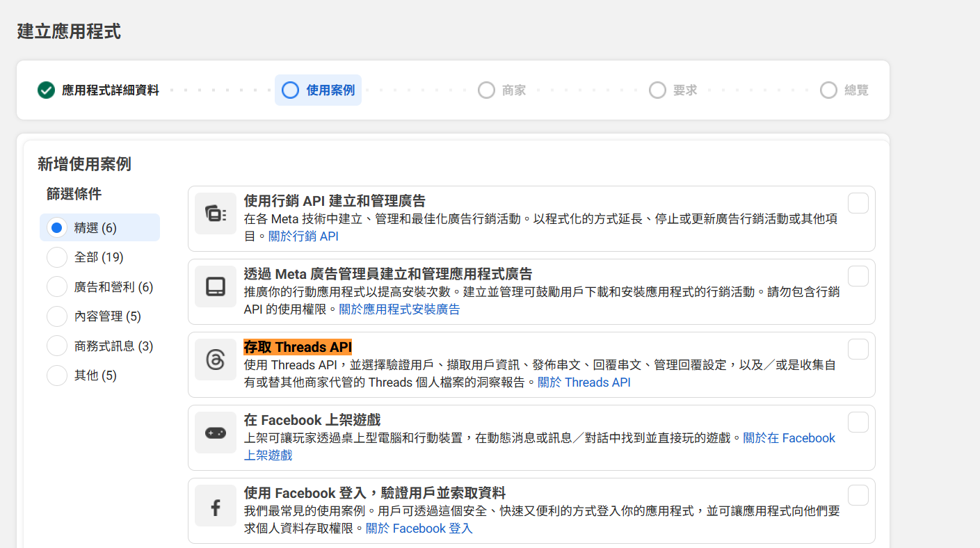980x548 pixels.
Task: Click the app ads tablet icon
Action: point(215,287)
